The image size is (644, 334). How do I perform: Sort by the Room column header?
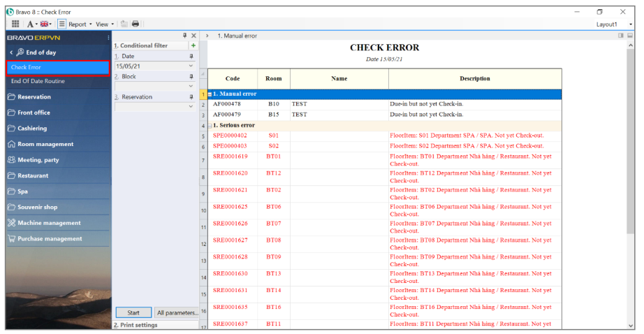pyautogui.click(x=274, y=78)
